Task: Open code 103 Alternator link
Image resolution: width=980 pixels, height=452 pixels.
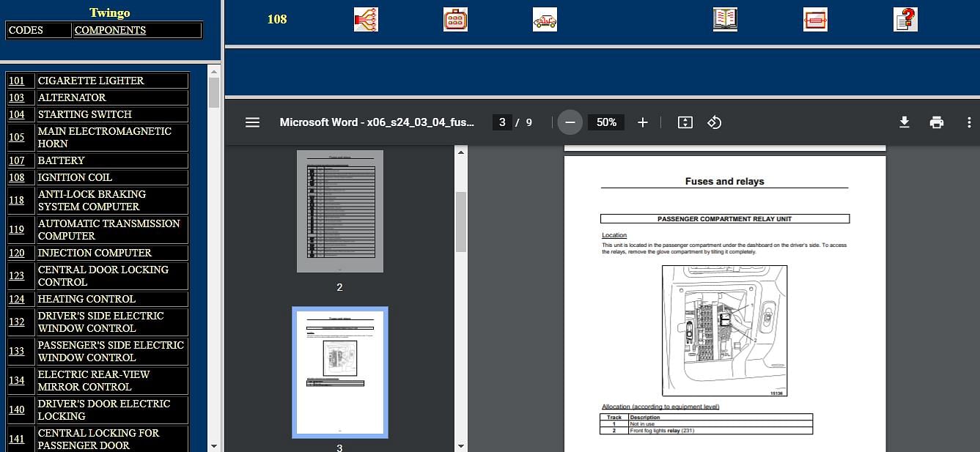Action: 16,97
